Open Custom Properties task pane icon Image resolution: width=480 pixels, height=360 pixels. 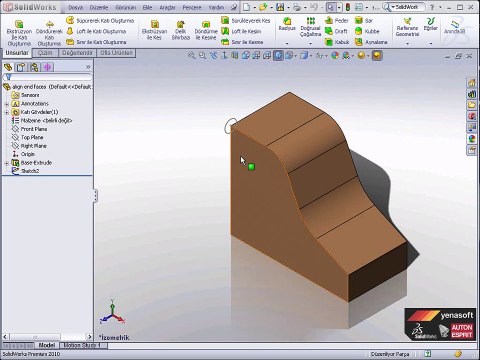[472, 150]
